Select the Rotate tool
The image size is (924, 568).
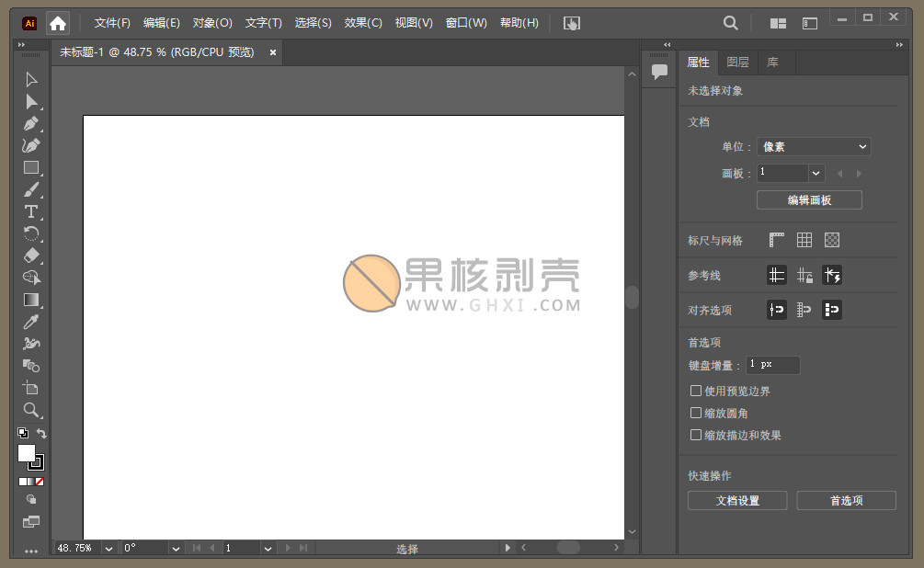[31, 234]
